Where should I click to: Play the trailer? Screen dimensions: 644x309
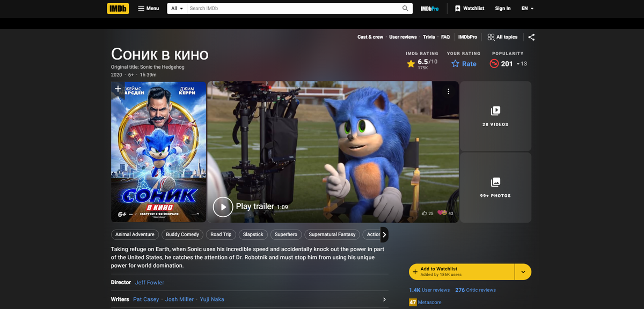click(x=223, y=207)
